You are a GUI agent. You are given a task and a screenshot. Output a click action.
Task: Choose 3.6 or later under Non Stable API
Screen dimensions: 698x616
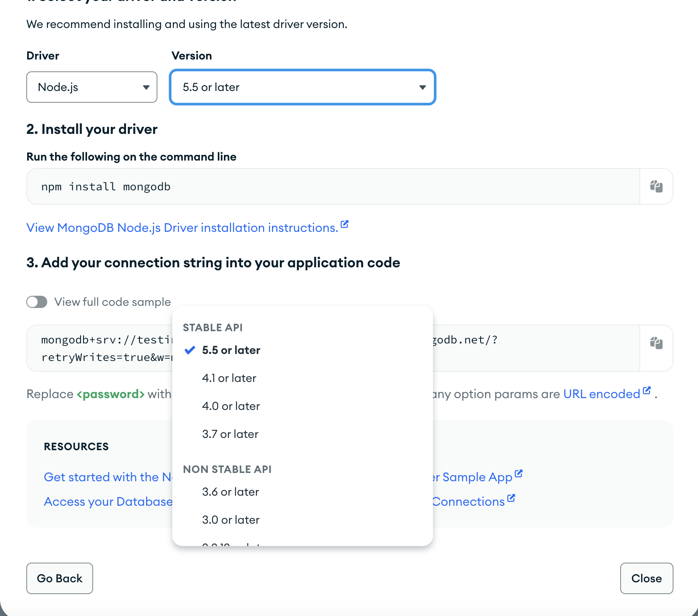(230, 492)
